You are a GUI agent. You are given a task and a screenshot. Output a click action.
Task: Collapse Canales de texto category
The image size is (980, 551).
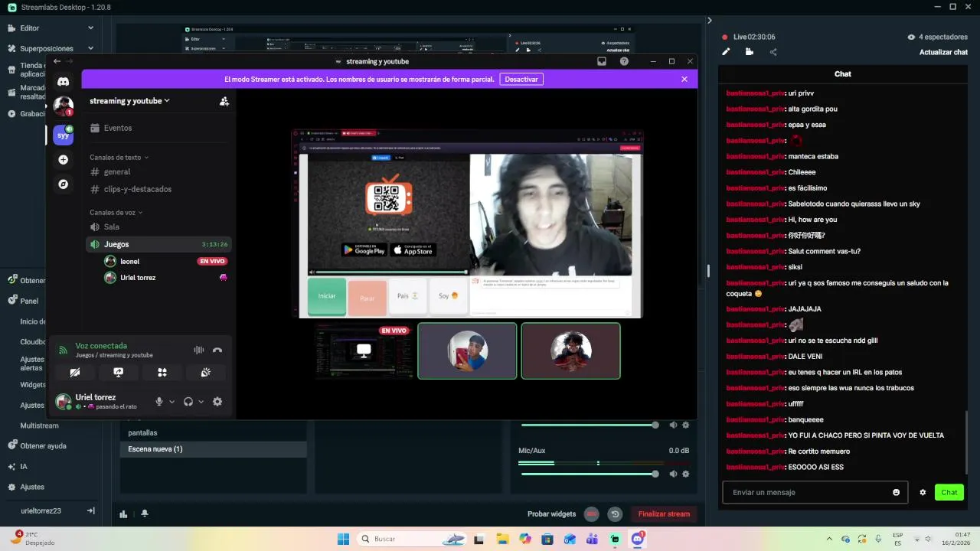point(119,157)
